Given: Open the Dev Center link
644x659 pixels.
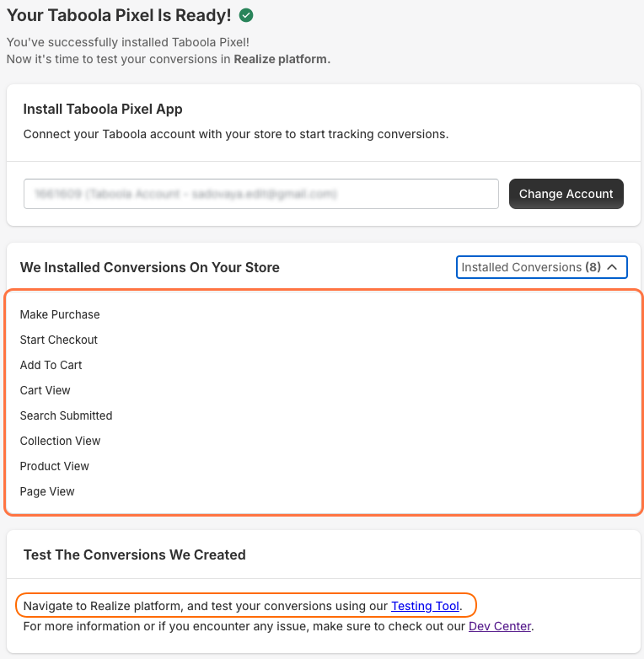Looking at the screenshot, I should (500, 626).
